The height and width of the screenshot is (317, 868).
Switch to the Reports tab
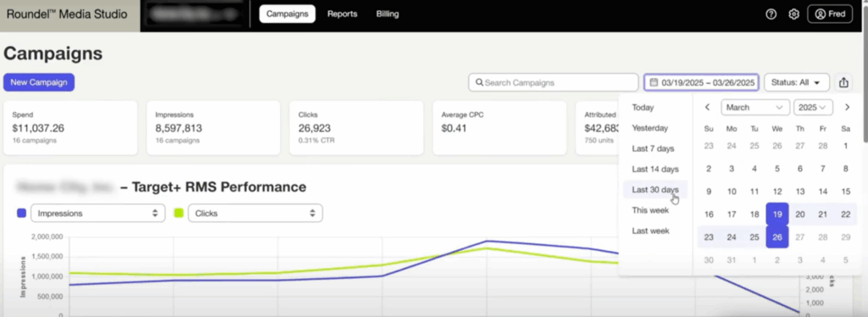coord(342,14)
